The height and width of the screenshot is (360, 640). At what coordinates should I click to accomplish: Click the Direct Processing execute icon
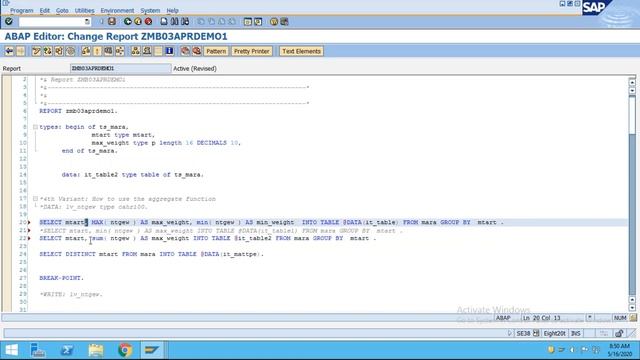109,51
